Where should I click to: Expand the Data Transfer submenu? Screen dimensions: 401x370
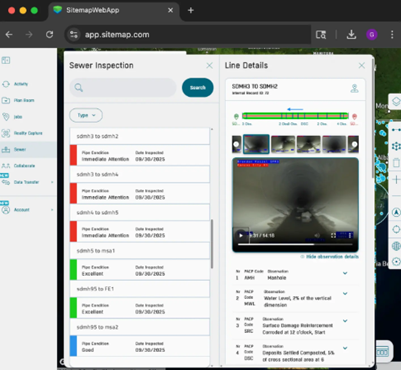(52, 182)
